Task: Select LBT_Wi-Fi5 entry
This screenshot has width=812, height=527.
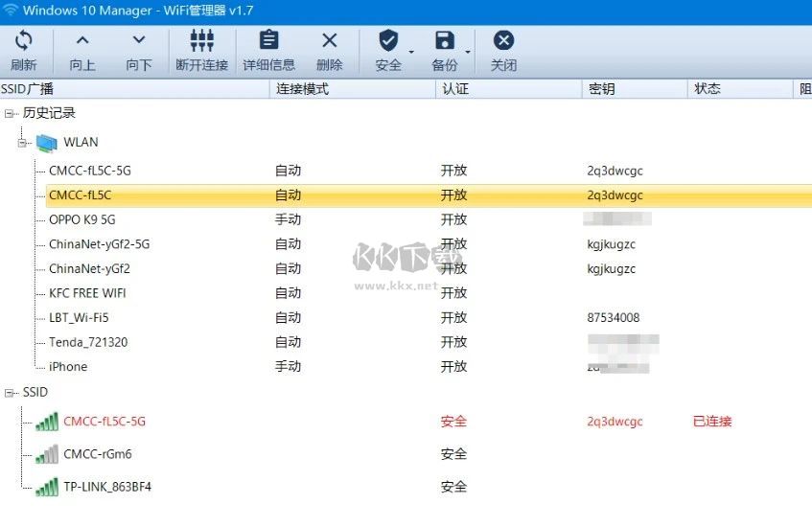Action: tap(79, 318)
